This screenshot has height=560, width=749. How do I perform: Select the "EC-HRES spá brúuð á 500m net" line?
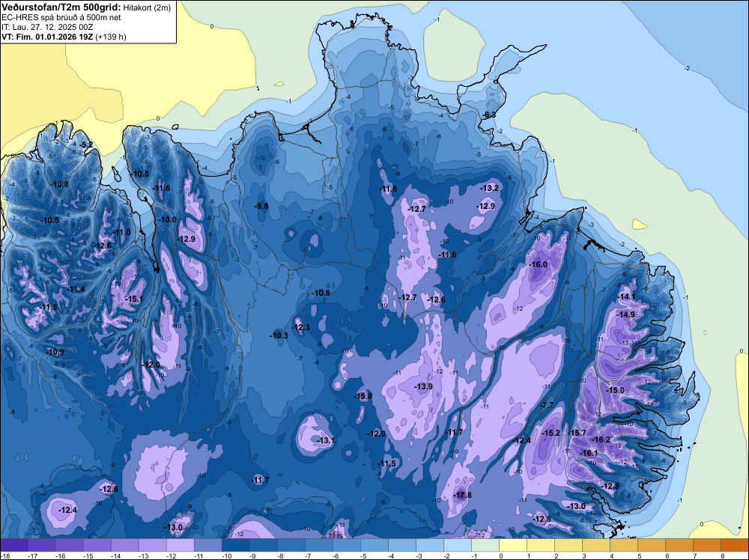coord(61,17)
